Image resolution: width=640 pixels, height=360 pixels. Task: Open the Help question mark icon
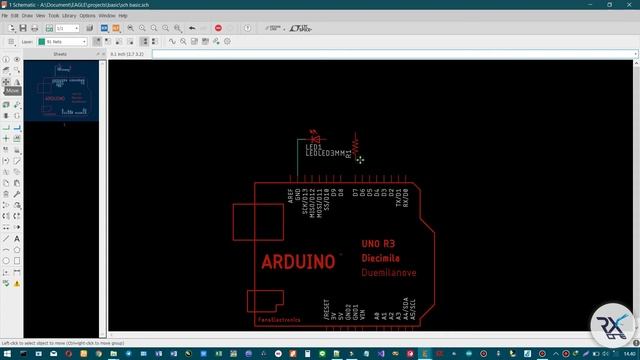point(247,28)
